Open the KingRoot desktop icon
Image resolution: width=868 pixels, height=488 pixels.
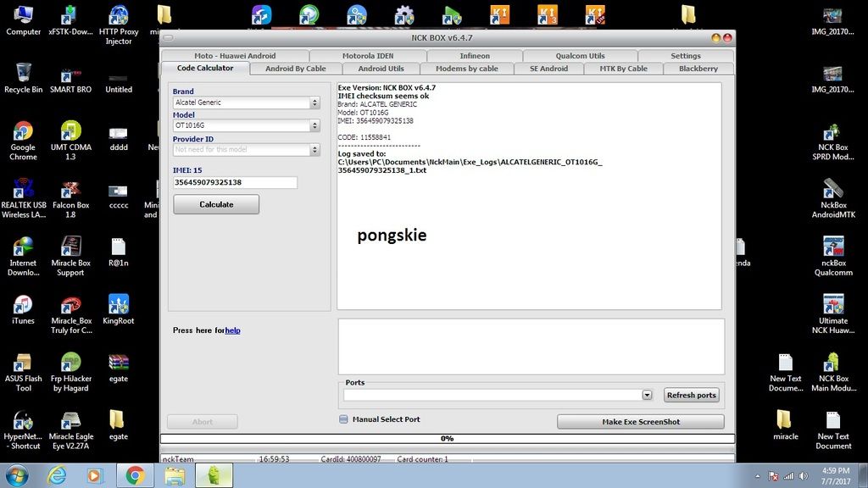(119, 305)
